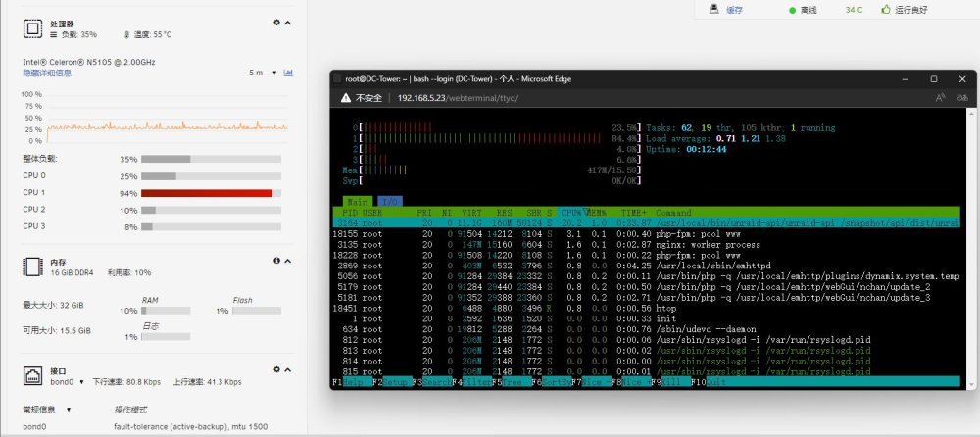The height and width of the screenshot is (437, 980).
Task: Click F3 Search in htop footer
Action: click(432, 381)
